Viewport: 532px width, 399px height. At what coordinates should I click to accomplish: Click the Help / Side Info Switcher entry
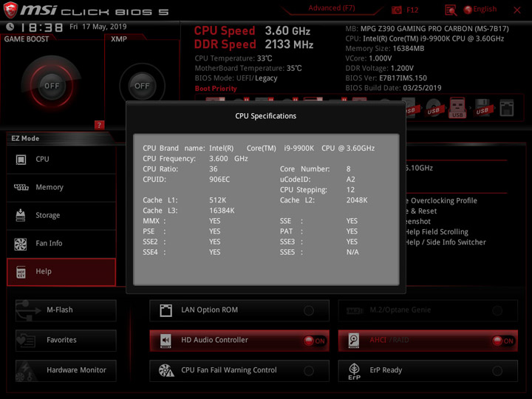click(x=446, y=242)
